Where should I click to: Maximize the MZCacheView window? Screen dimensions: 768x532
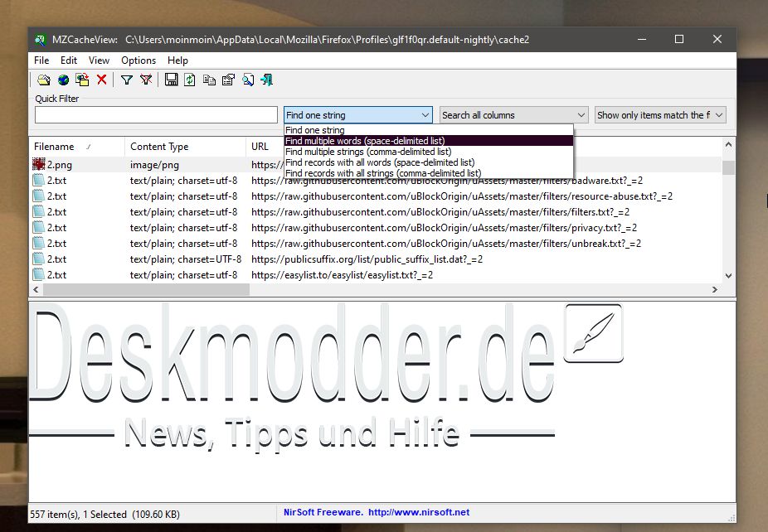[x=679, y=39]
